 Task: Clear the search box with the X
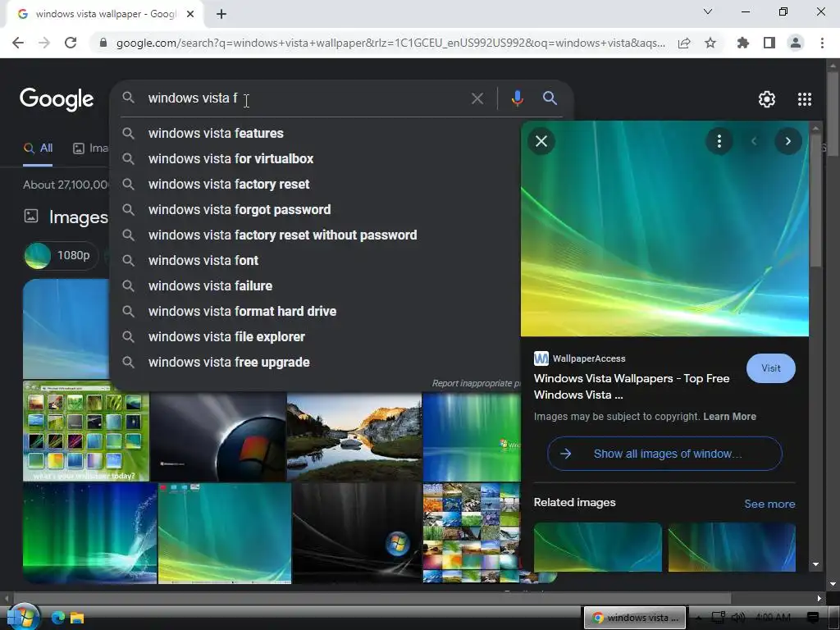pyautogui.click(x=477, y=98)
